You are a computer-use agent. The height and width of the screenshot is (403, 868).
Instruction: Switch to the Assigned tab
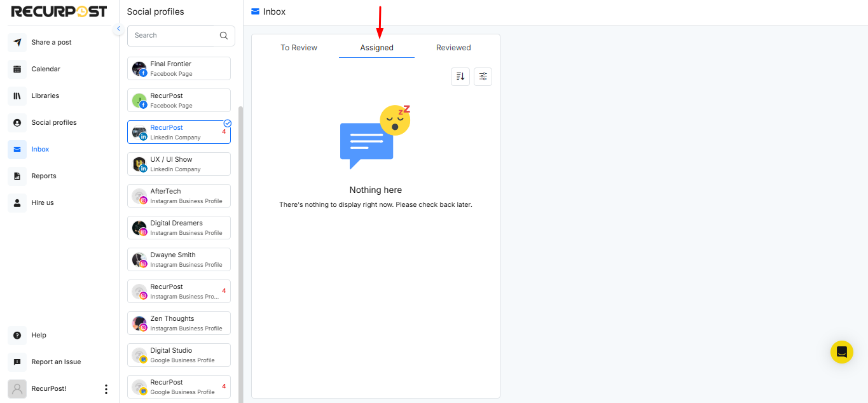377,48
